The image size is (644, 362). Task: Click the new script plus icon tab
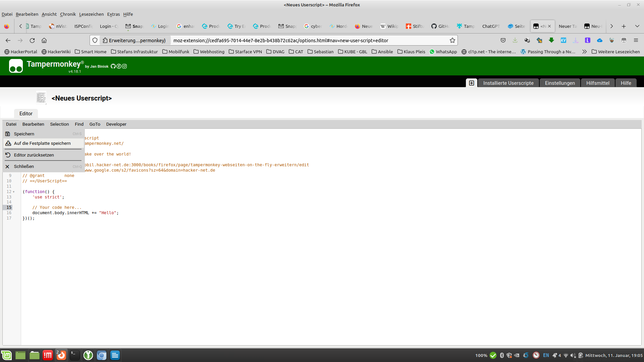click(x=471, y=83)
